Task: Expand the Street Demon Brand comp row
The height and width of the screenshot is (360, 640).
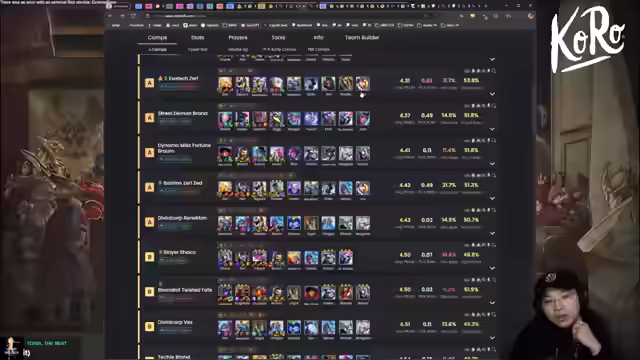Action: tap(492, 129)
